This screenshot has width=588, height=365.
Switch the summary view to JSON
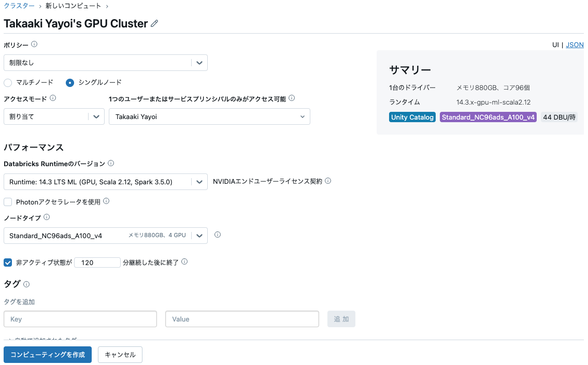pyautogui.click(x=575, y=45)
